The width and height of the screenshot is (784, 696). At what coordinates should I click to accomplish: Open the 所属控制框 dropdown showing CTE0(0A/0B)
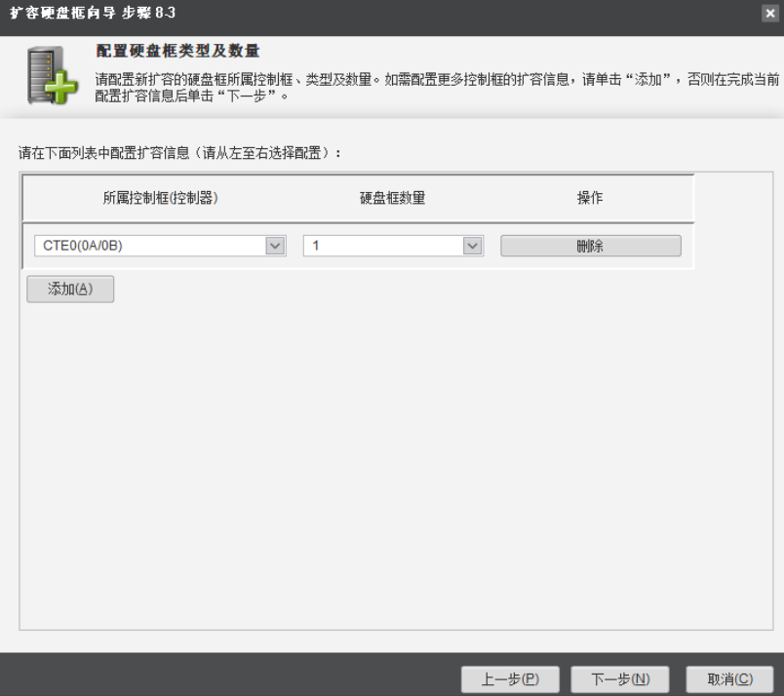[x=160, y=246]
